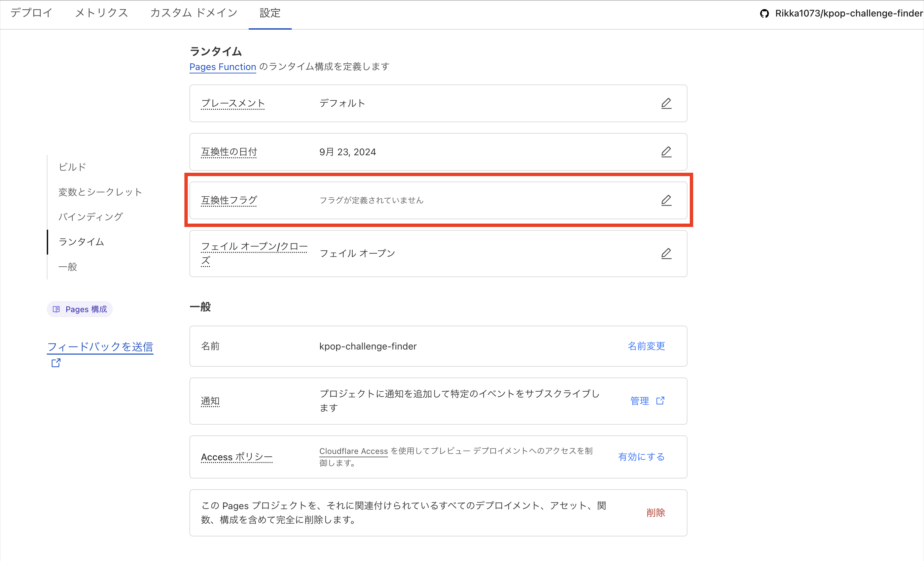This screenshot has width=924, height=561.
Task: Edit the 互換性フラグ via pencil icon
Action: [666, 200]
